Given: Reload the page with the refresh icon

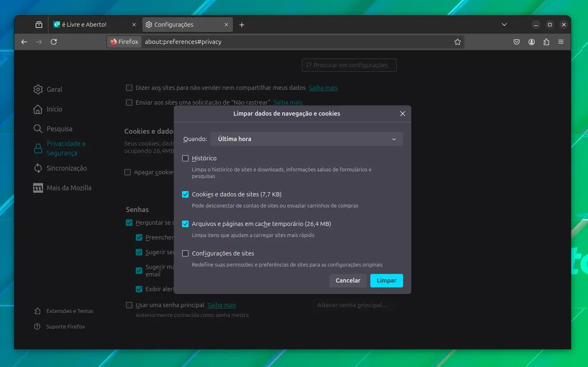Looking at the screenshot, I should [x=54, y=42].
